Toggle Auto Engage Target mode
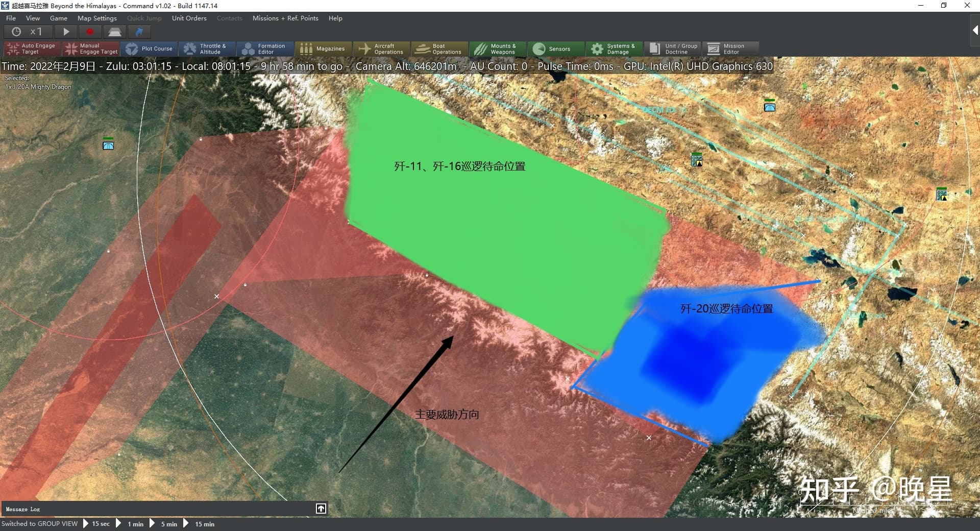The height and width of the screenshot is (531, 980). point(32,49)
